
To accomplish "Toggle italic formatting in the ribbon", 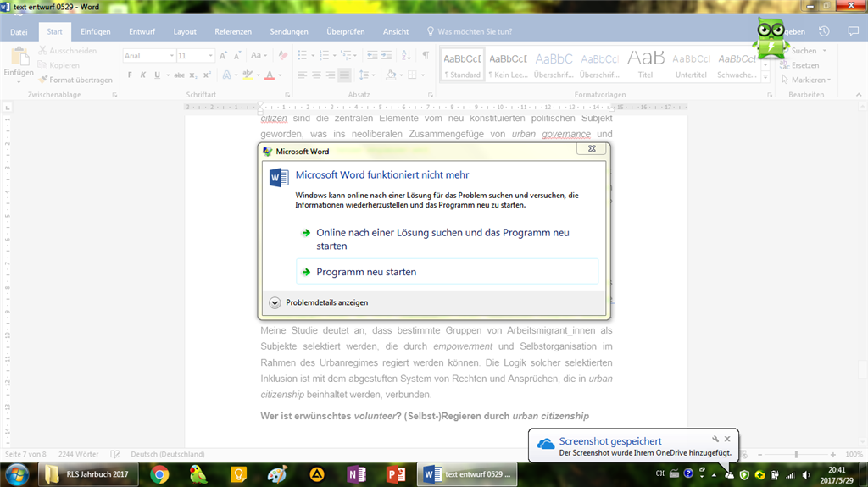I will 142,75.
